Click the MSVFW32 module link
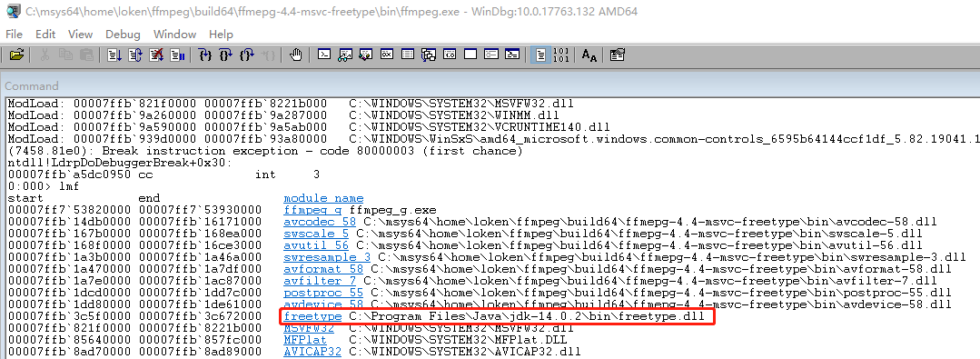The image size is (980, 359). tap(309, 328)
